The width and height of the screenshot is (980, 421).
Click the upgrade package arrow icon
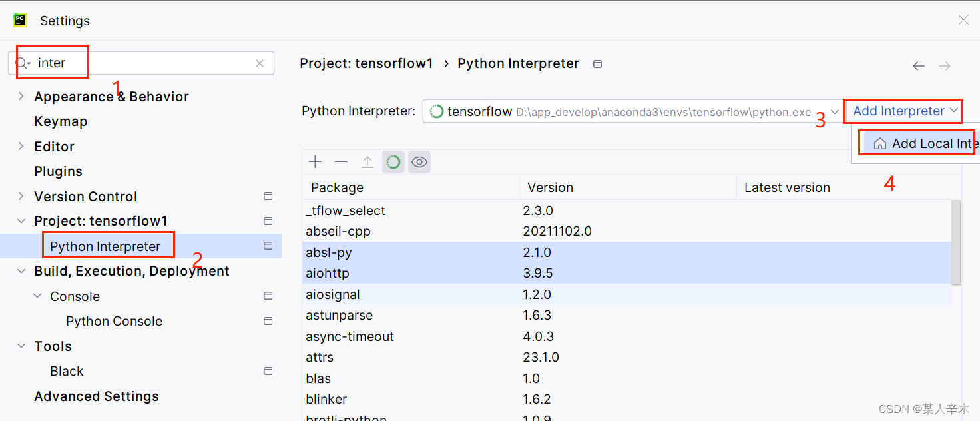click(x=367, y=162)
